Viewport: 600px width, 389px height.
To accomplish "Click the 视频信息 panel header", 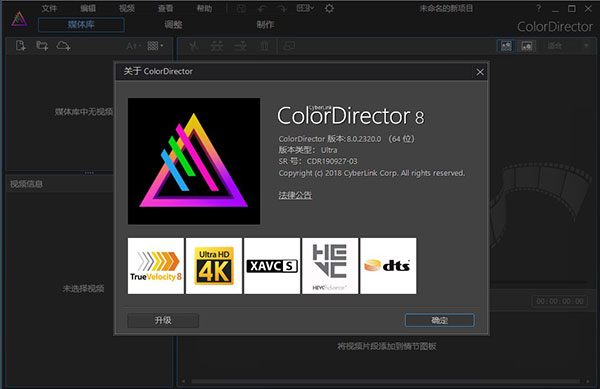I will point(59,184).
